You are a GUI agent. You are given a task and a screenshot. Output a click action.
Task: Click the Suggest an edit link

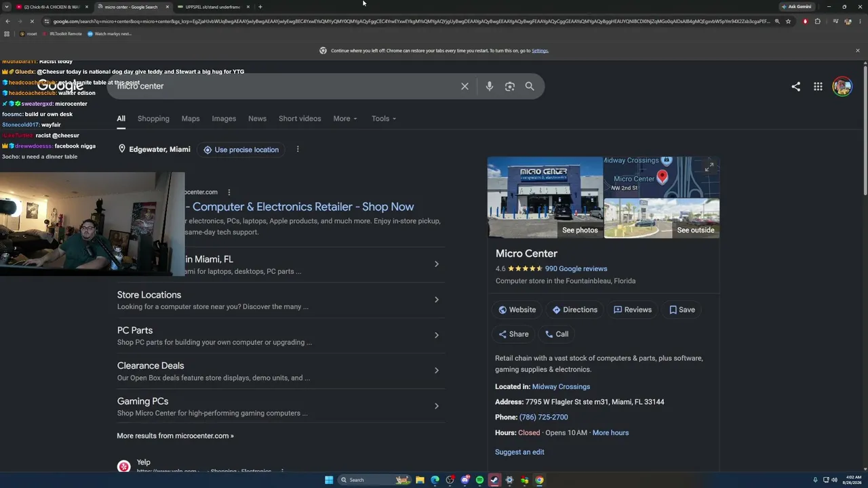pos(519,452)
